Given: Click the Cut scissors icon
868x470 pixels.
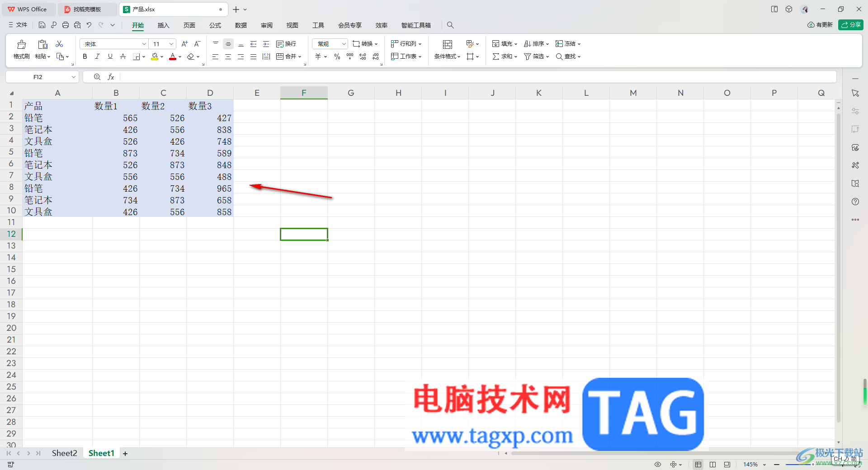Looking at the screenshot, I should [x=59, y=44].
